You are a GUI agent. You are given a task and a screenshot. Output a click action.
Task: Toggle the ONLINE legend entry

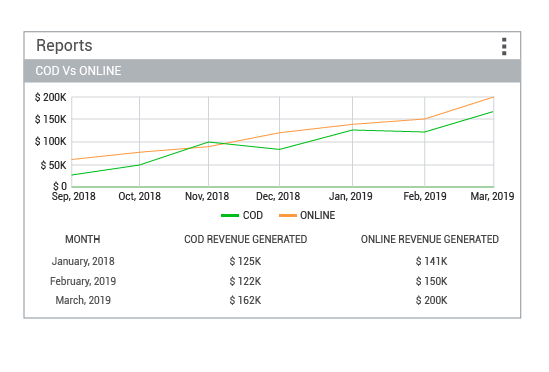click(x=307, y=215)
